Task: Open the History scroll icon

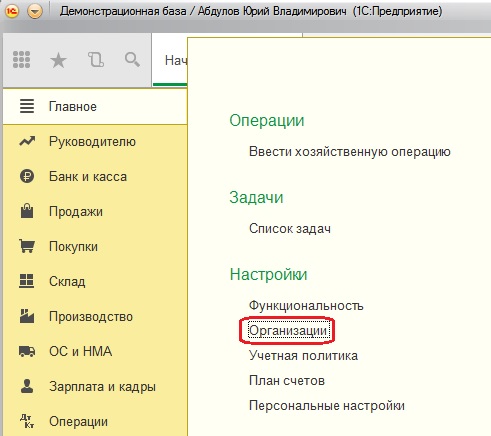Action: pyautogui.click(x=96, y=60)
